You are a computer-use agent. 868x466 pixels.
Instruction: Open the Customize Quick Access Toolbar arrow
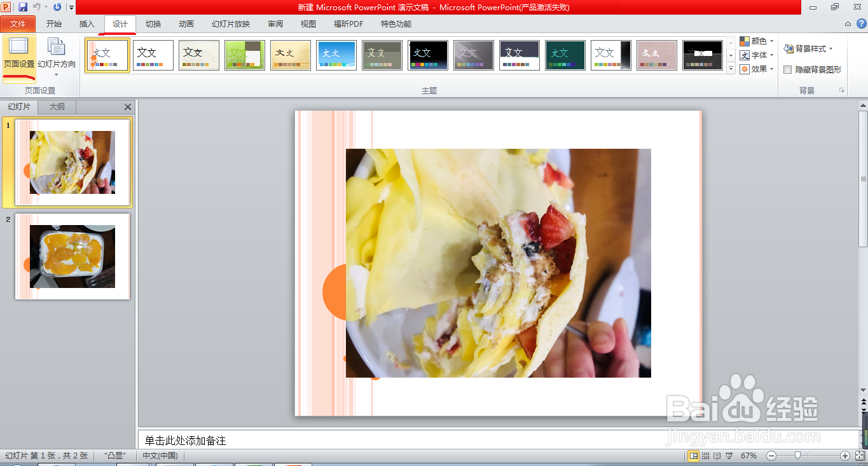click(x=71, y=8)
